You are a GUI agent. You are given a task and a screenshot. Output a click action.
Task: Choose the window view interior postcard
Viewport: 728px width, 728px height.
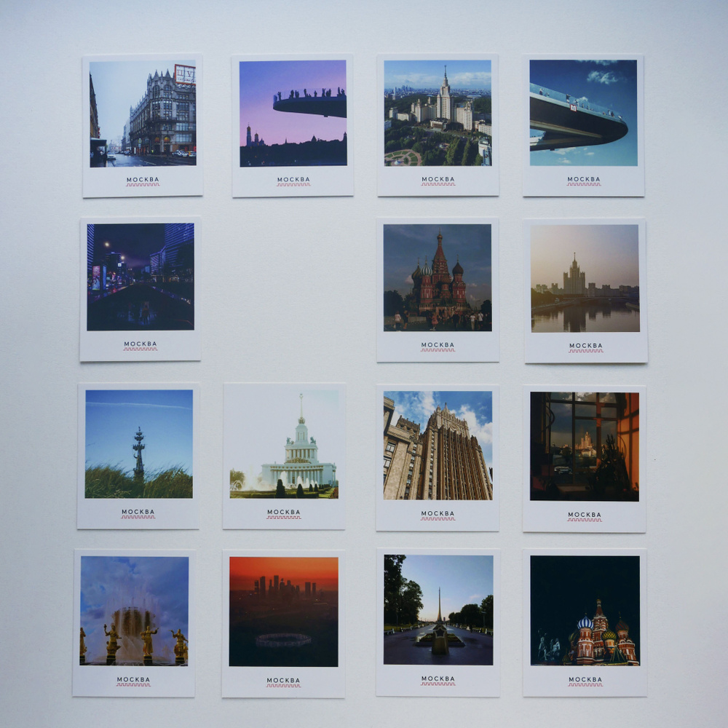[x=584, y=459]
